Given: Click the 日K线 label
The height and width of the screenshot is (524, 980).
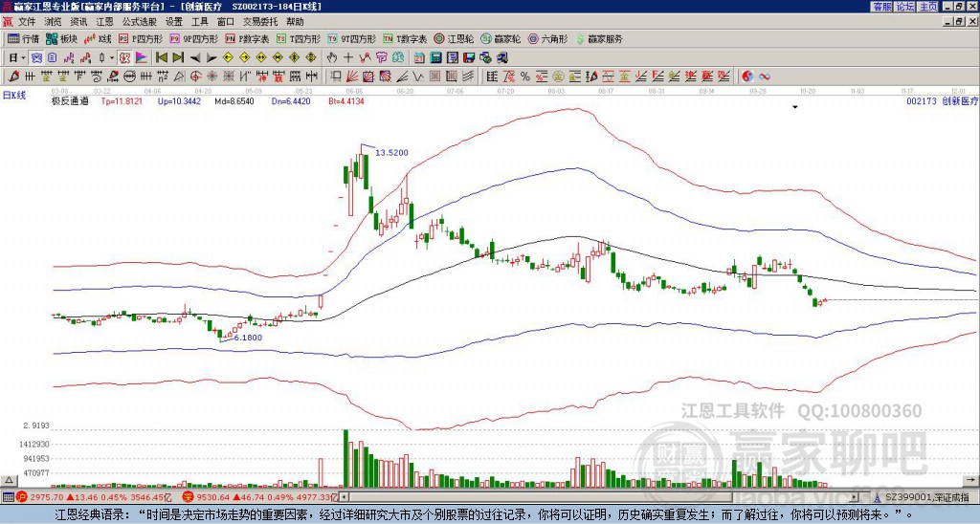Looking at the screenshot, I should pyautogui.click(x=14, y=96).
